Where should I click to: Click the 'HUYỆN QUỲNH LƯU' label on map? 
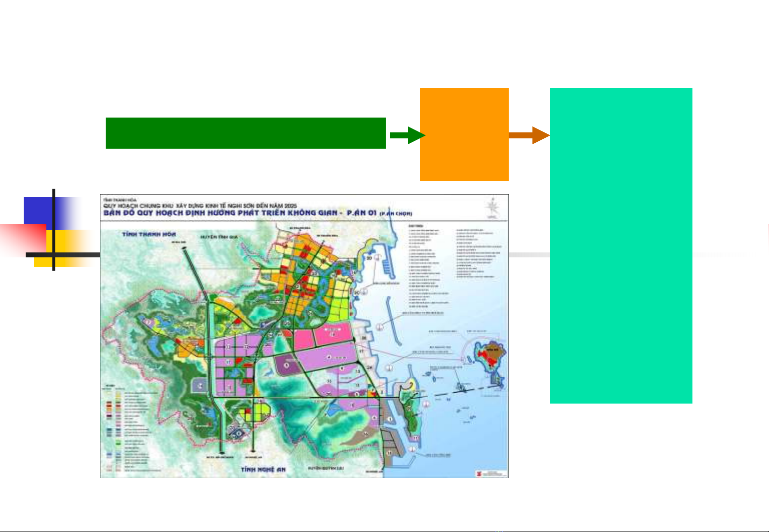(x=324, y=467)
